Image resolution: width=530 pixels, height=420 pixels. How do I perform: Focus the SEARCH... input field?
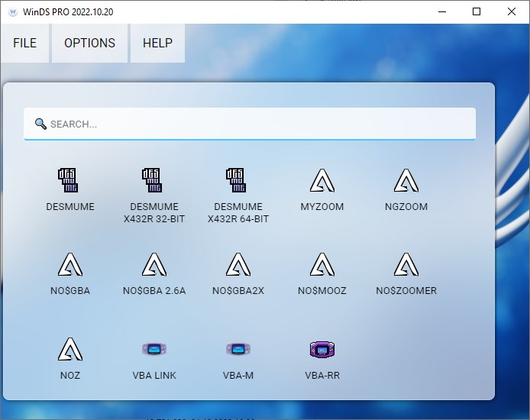[x=250, y=124]
